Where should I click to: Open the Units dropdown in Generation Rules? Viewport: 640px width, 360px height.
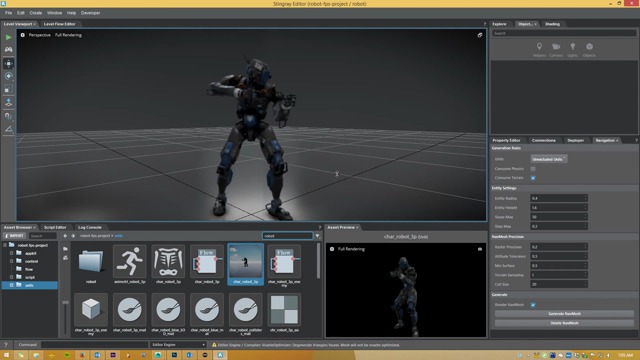pos(549,159)
